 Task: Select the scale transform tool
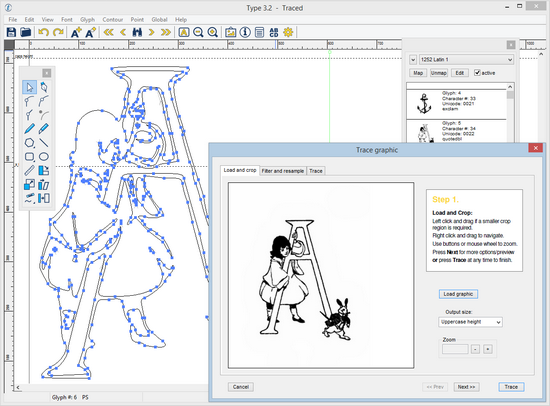point(29,185)
